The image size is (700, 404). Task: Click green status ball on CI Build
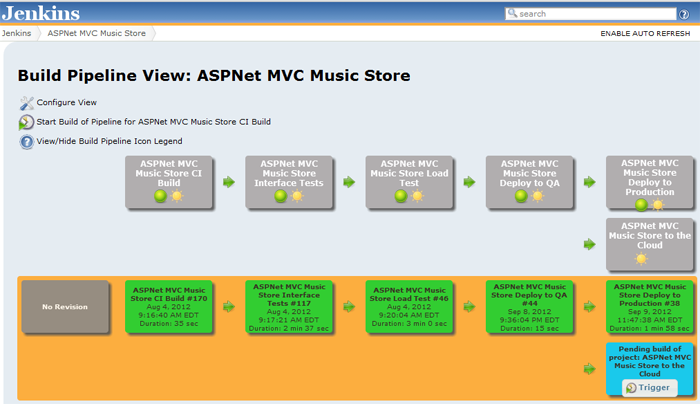pyautogui.click(x=160, y=196)
